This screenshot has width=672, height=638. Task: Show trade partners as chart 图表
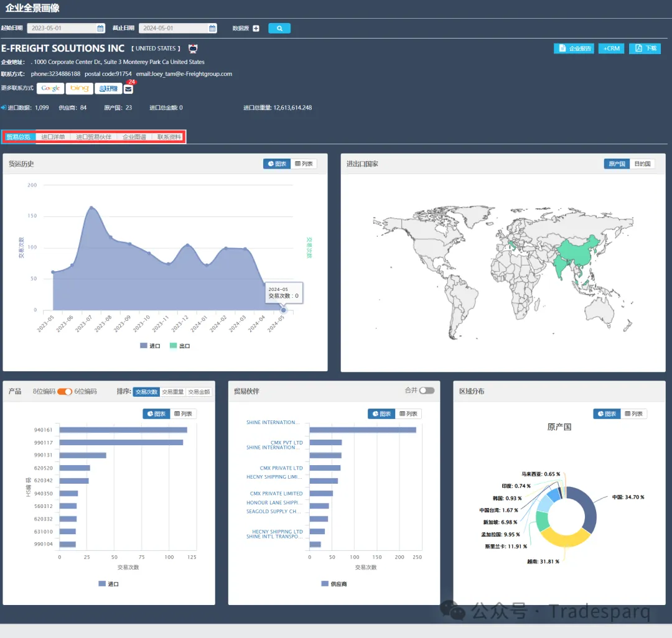click(x=381, y=414)
